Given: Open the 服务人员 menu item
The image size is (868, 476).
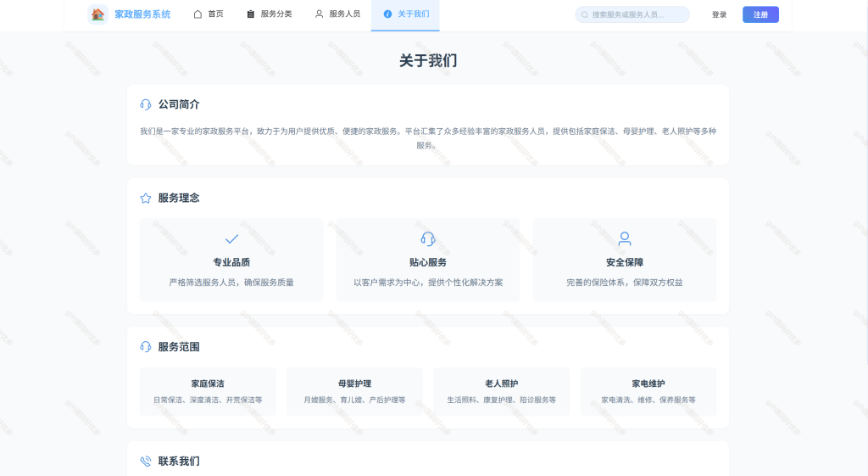Looking at the screenshot, I should point(337,14).
